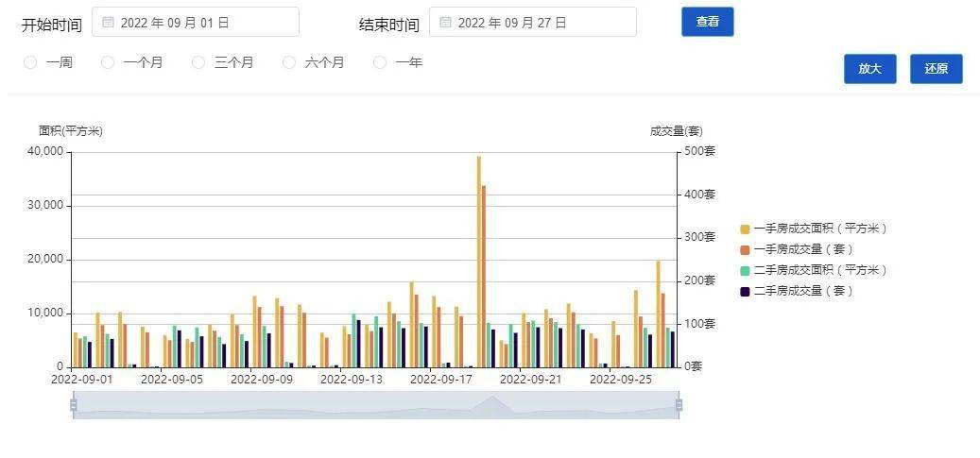Click the 开始时间 label
The image size is (980, 458).
52,25
